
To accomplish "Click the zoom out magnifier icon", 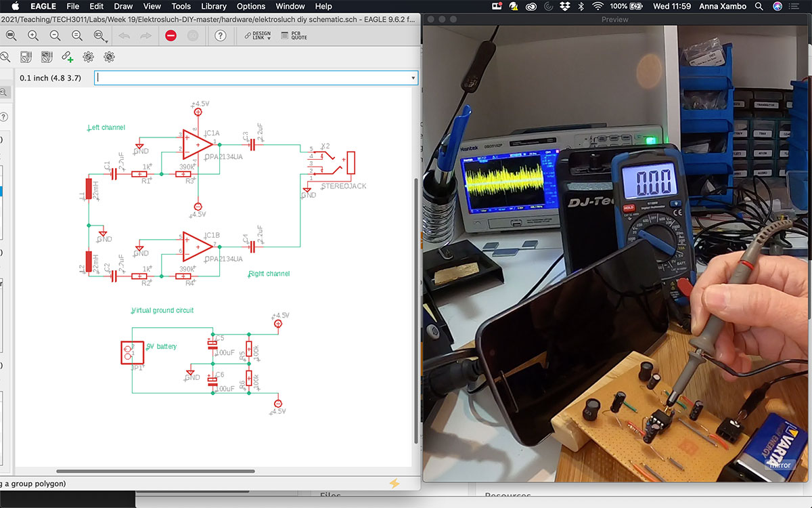I will pos(55,36).
